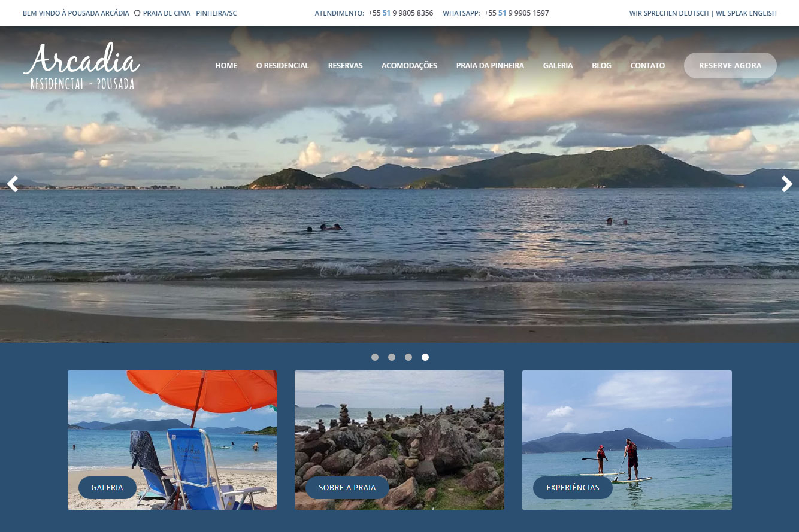Click We speak English text
This screenshot has height=532, width=799.
[x=746, y=13]
